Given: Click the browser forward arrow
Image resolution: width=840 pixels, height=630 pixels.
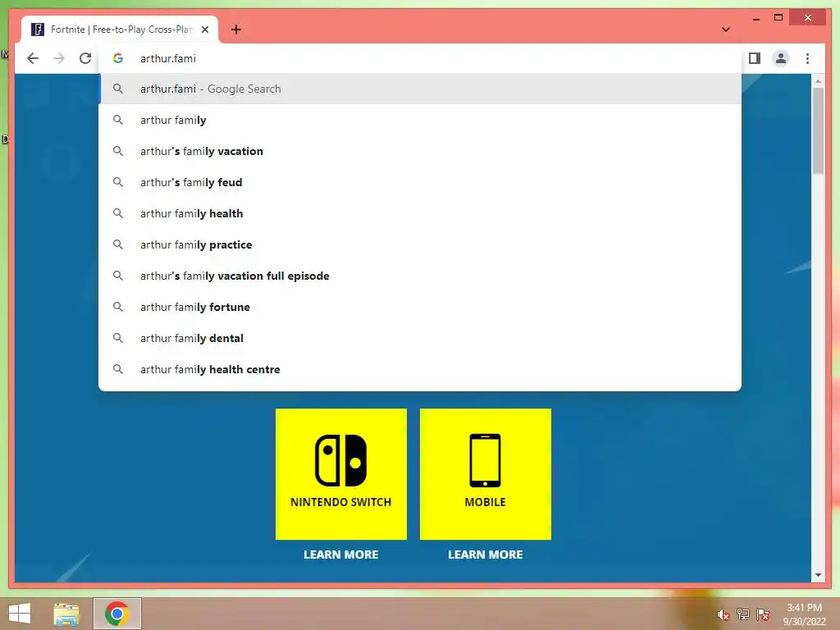Looking at the screenshot, I should pyautogui.click(x=59, y=58).
